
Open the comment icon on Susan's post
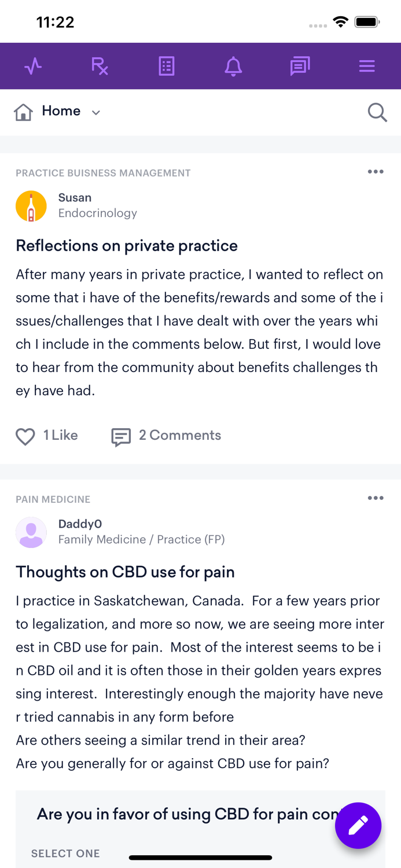tap(120, 436)
